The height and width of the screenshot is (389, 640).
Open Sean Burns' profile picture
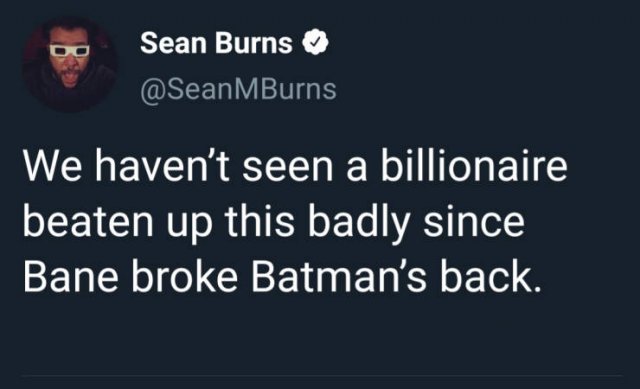tap(70, 64)
